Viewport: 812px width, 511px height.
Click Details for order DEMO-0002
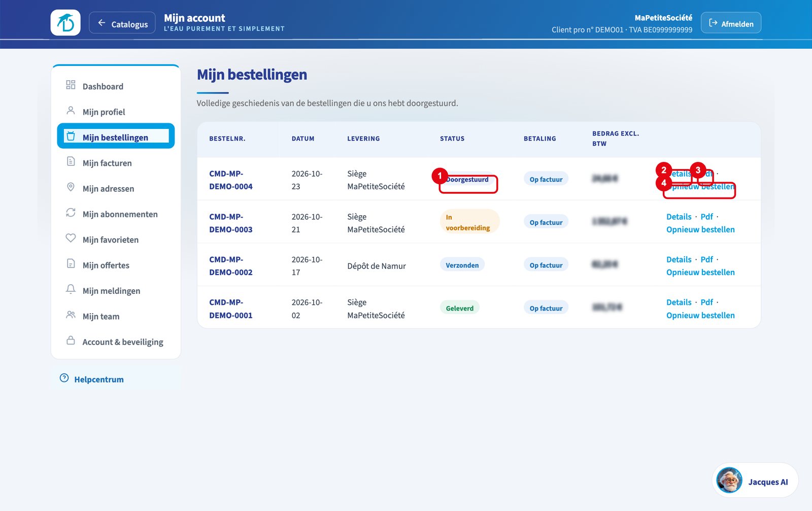click(x=679, y=259)
